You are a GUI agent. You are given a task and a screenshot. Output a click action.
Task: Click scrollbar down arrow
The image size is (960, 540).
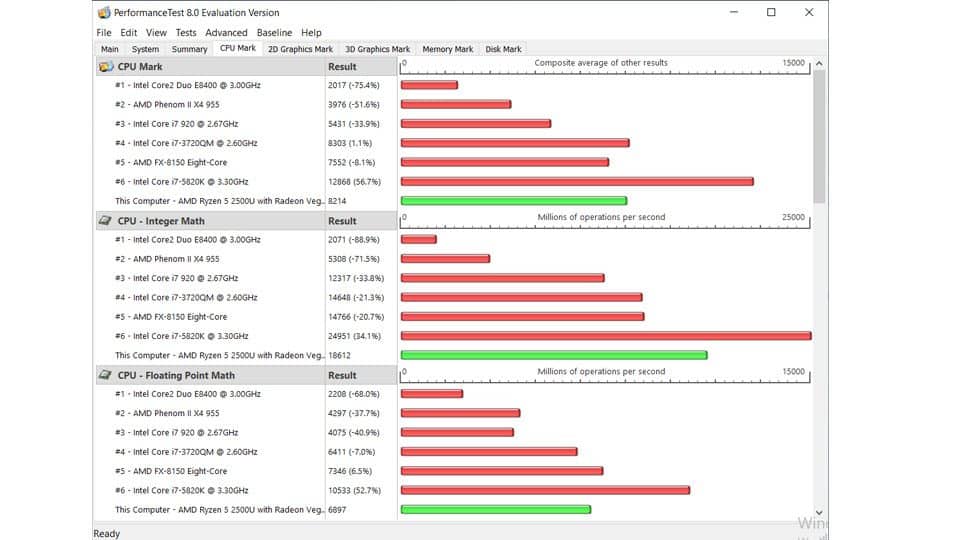coord(819,513)
